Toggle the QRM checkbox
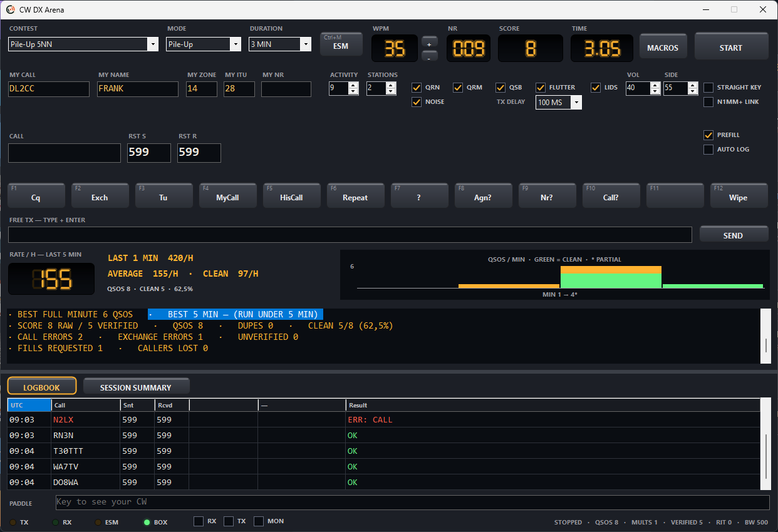 pos(458,88)
